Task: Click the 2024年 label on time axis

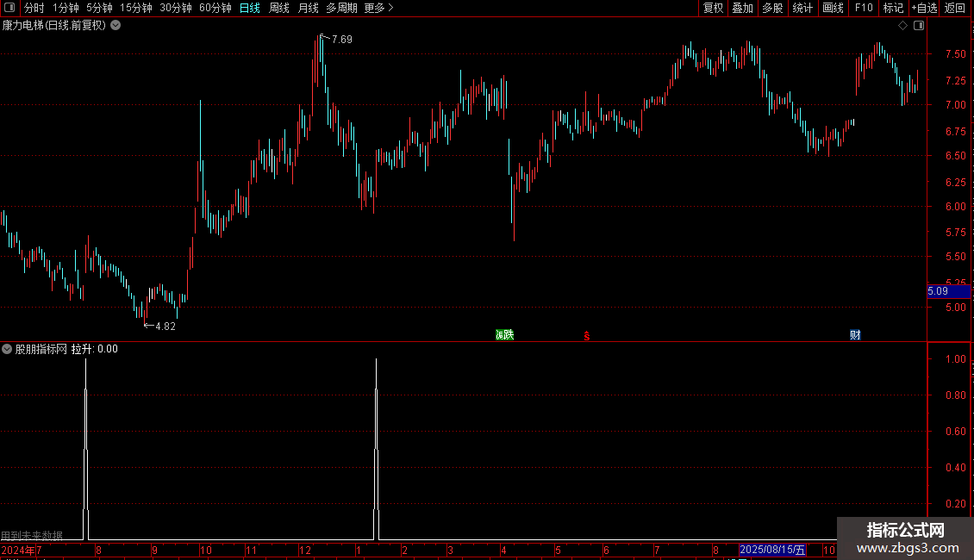Action: click(18, 550)
